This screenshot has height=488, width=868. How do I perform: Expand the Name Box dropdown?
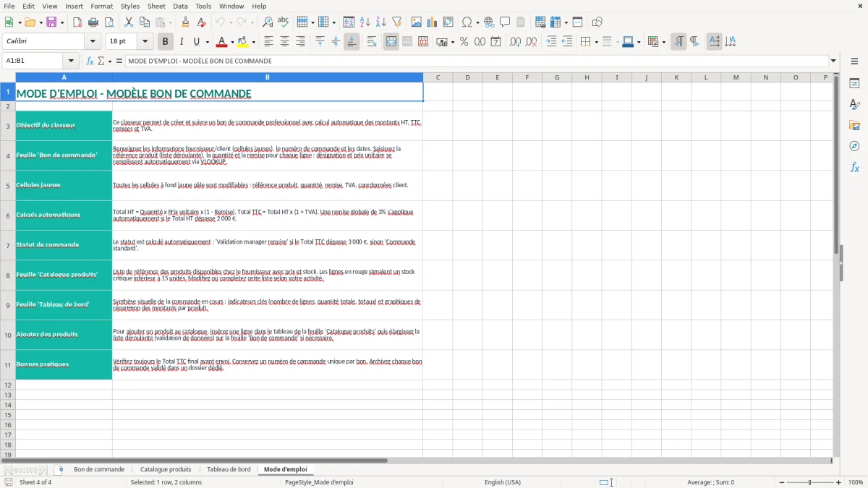pos(71,61)
